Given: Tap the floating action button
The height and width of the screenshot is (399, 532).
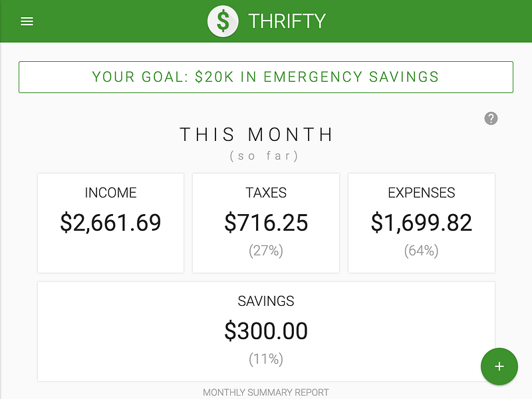Looking at the screenshot, I should click(499, 366).
